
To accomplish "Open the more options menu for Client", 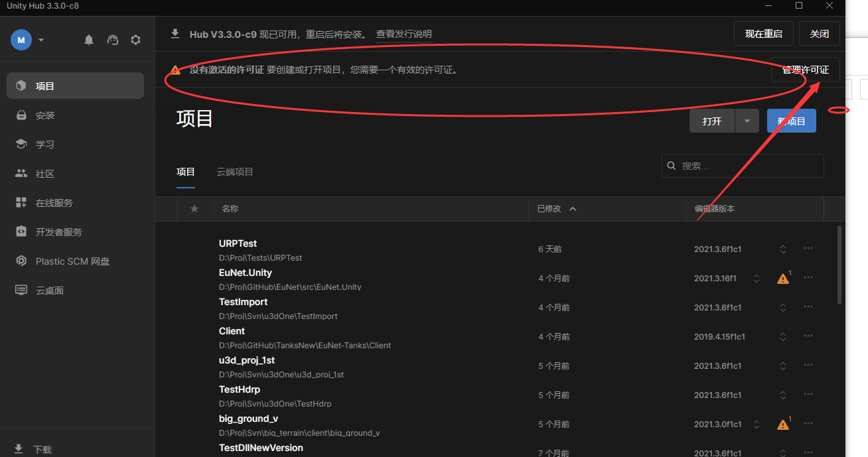I will pos(808,336).
